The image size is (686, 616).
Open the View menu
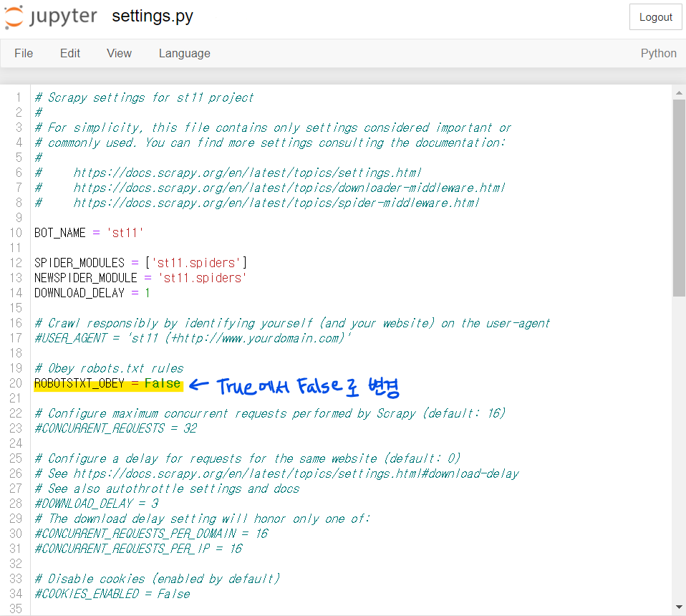point(119,53)
